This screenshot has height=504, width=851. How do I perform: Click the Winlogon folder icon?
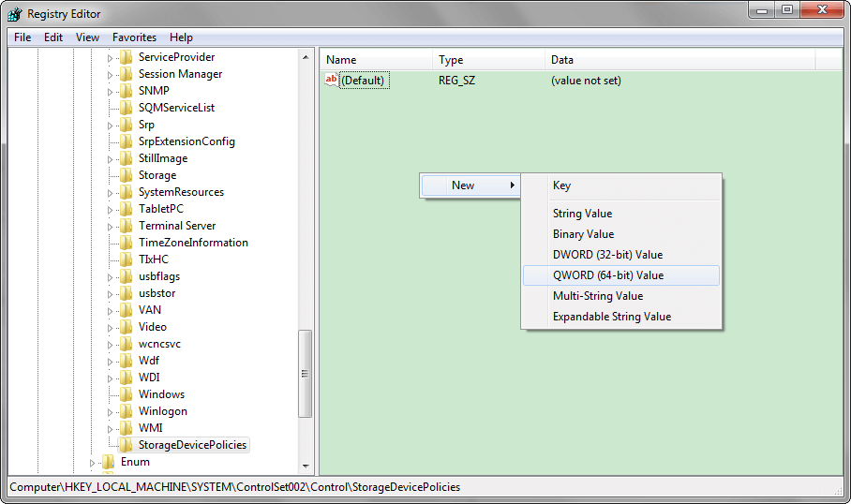(127, 411)
